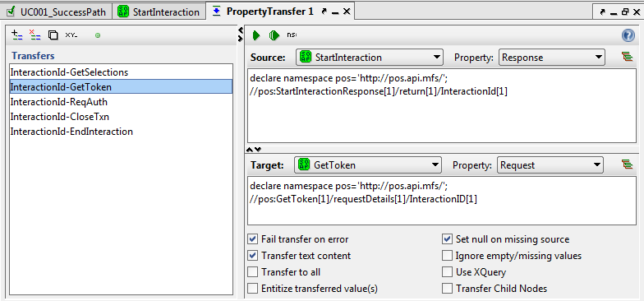Open the help icon
This screenshot has height=301, width=644.
pyautogui.click(x=628, y=36)
